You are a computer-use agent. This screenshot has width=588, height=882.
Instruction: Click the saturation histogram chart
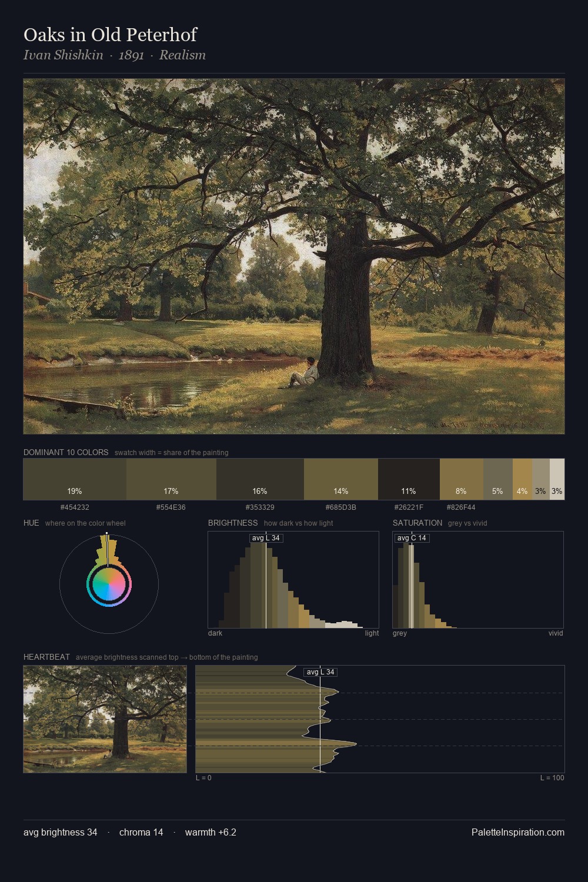(478, 580)
